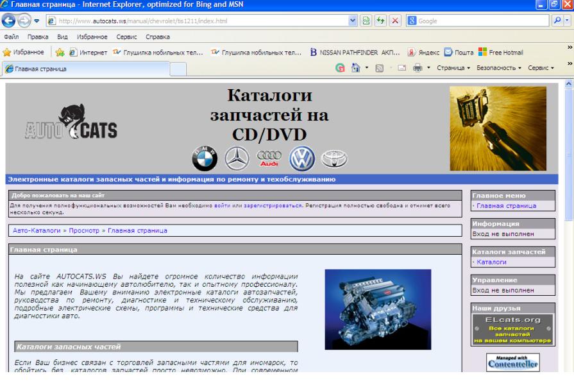Open Главная страница link under Главное меню
The height and width of the screenshot is (392, 574).
point(506,206)
